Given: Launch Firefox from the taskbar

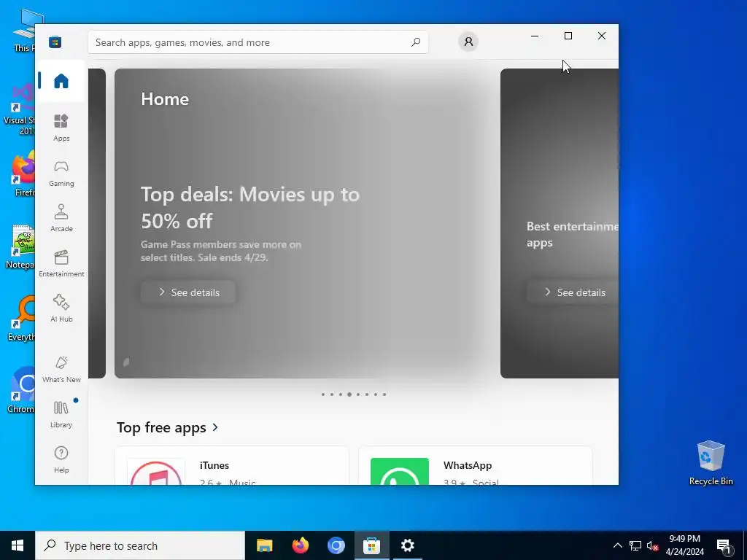Looking at the screenshot, I should point(300,545).
